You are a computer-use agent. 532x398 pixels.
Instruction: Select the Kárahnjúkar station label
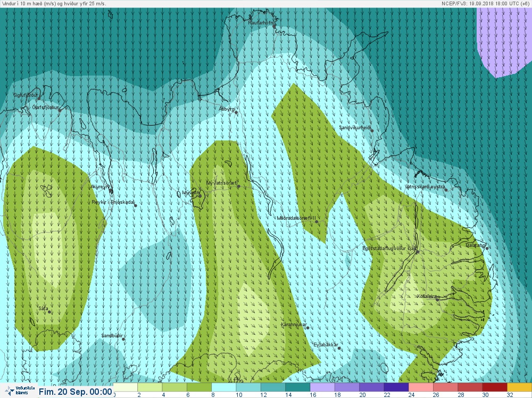(294, 325)
